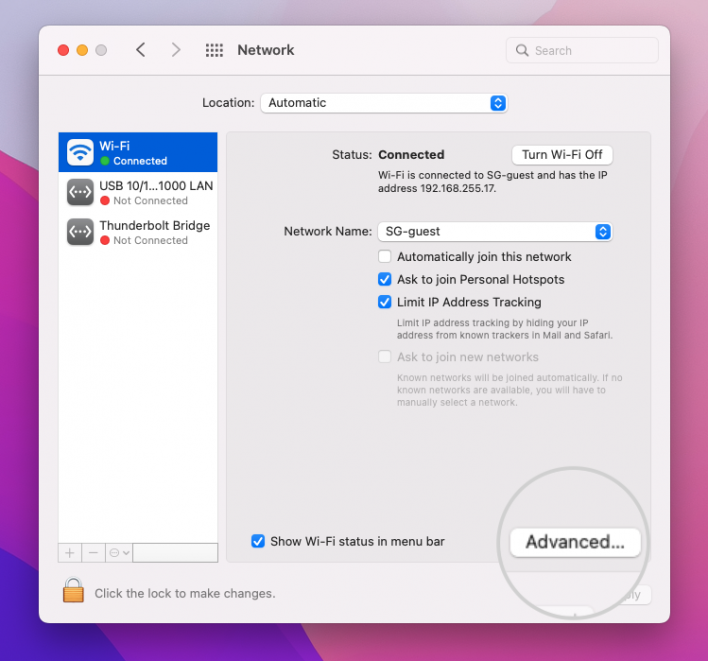Viewport: 708px width, 661px height.
Task: Open the Show All preferences grid icon
Action: (214, 50)
